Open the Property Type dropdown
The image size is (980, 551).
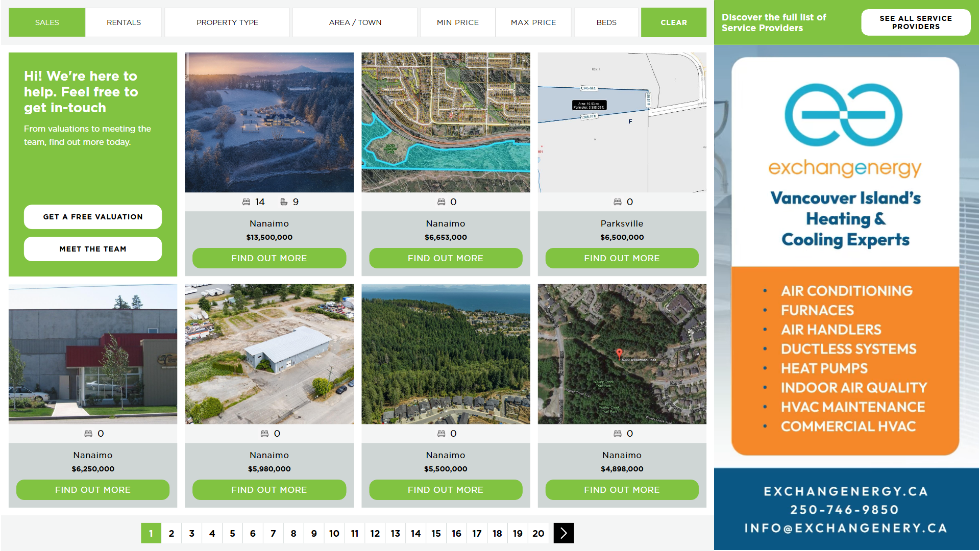coord(227,22)
